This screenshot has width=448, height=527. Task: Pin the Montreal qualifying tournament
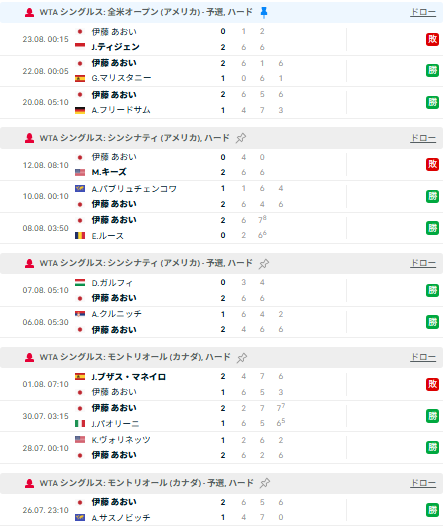click(x=265, y=483)
